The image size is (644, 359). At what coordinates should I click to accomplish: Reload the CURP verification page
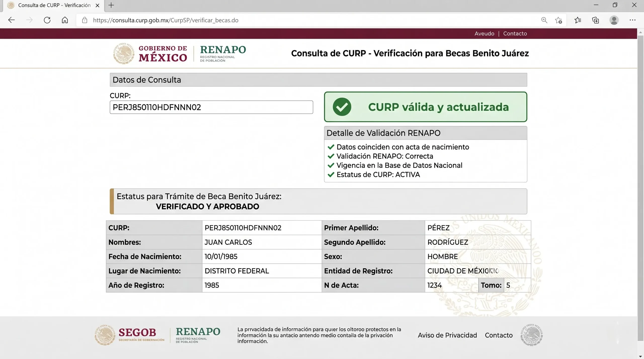(x=47, y=20)
